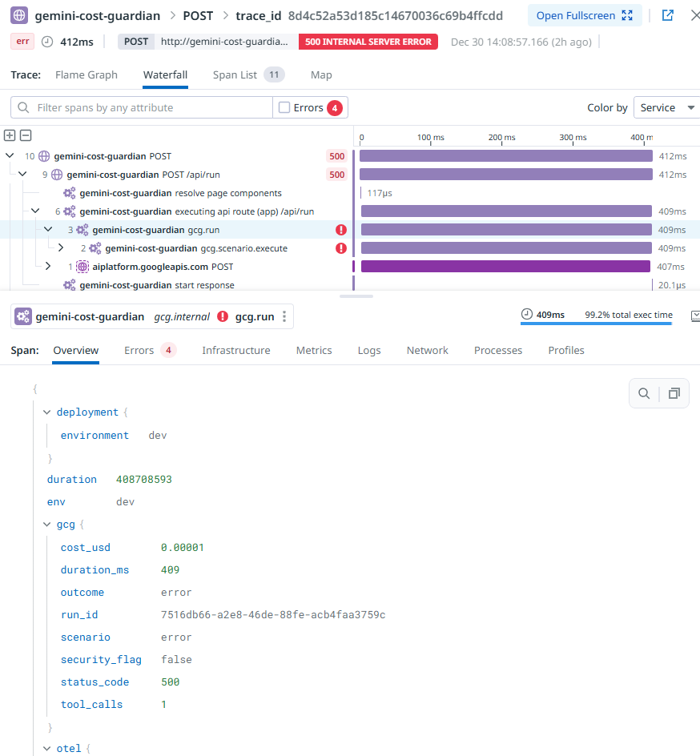Screen dimensions: 700x756
Task: Click the run_id value 7516db66-a2e8-46de-88fe-acb4faa3759c
Action: 273,615
